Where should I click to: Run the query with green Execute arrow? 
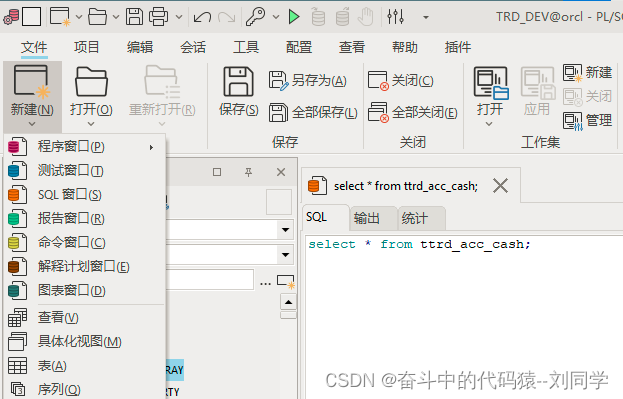click(x=294, y=17)
